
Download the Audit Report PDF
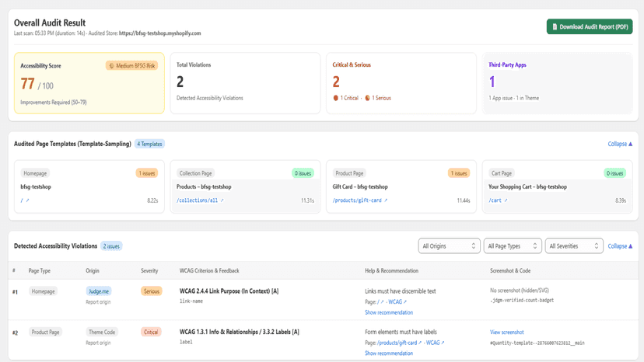pyautogui.click(x=590, y=26)
